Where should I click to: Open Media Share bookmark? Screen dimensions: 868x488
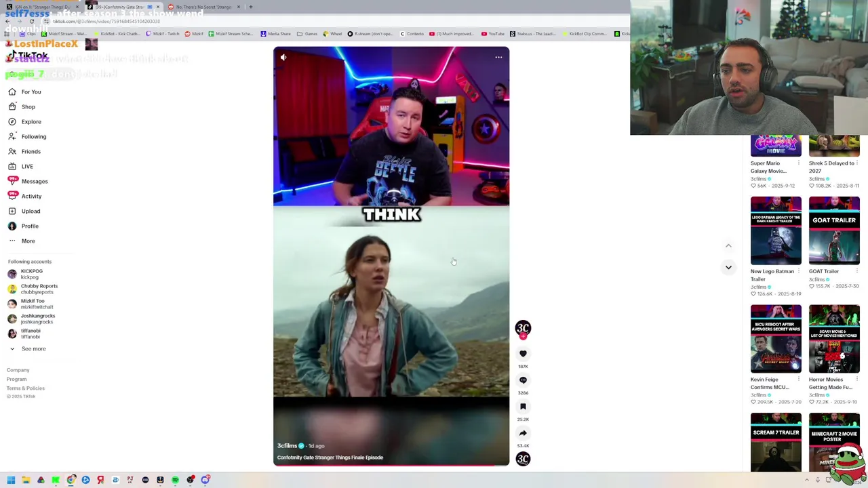tap(275, 34)
